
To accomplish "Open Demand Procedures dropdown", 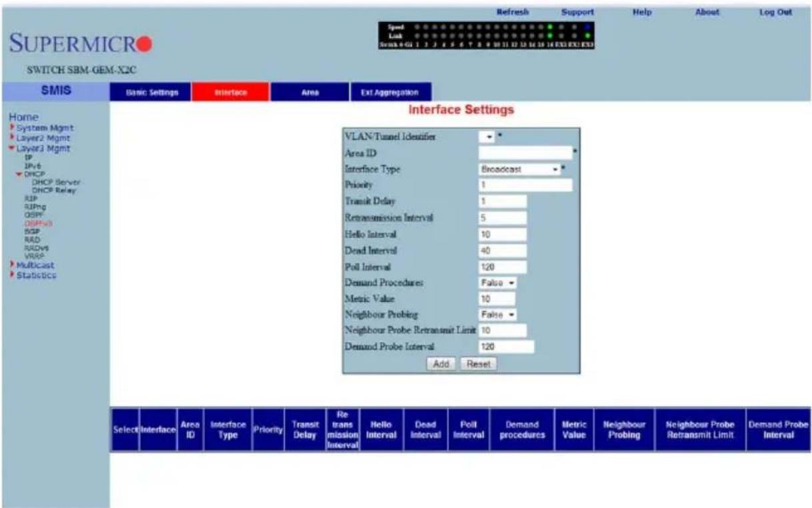I will pos(498,283).
